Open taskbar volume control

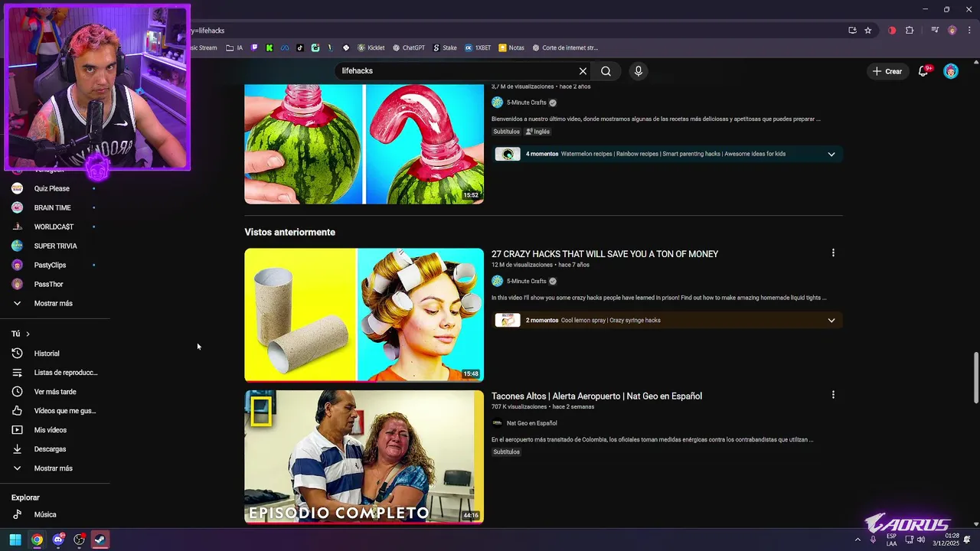920,540
